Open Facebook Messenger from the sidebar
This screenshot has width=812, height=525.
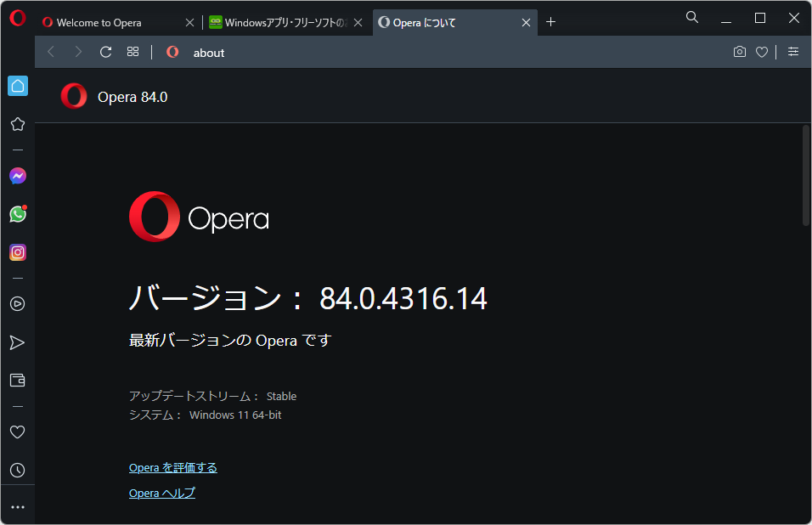tap(18, 176)
